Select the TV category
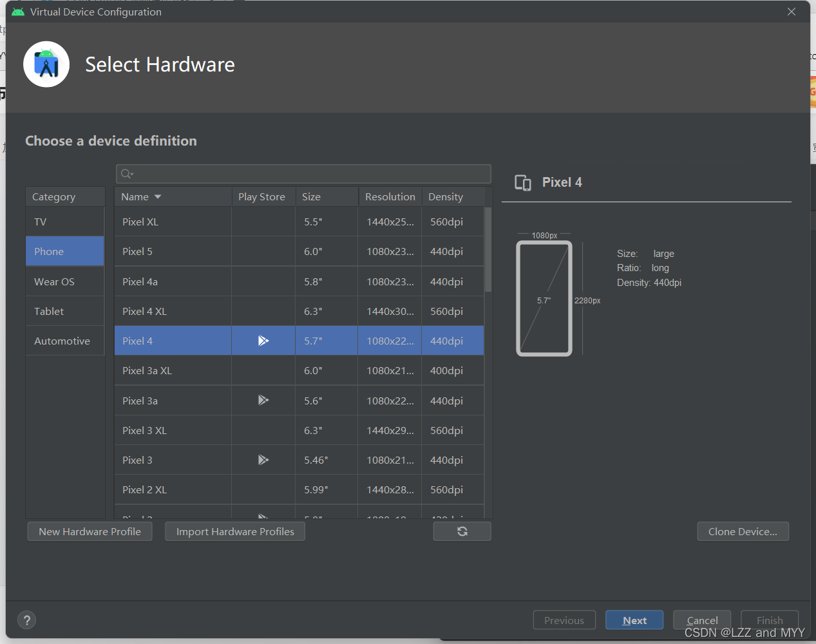 pos(65,222)
